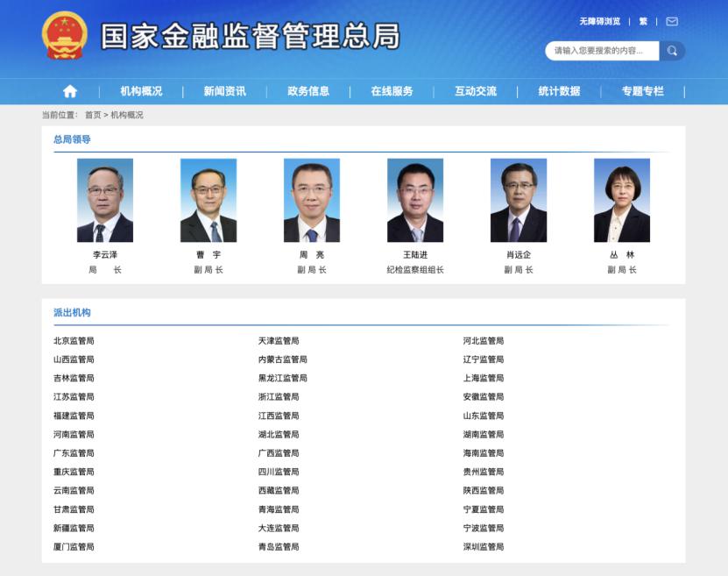Open 湖北监管局 link
728x576 pixels.
coord(279,434)
